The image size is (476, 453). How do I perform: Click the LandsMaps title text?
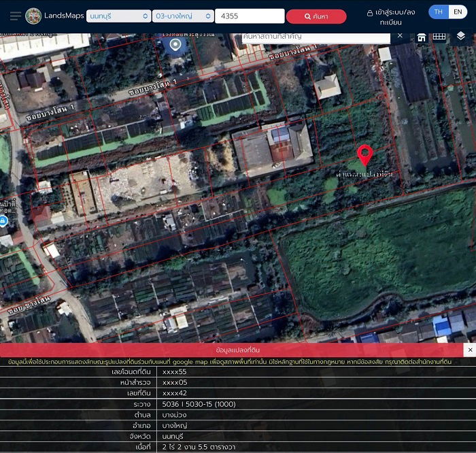63,16
